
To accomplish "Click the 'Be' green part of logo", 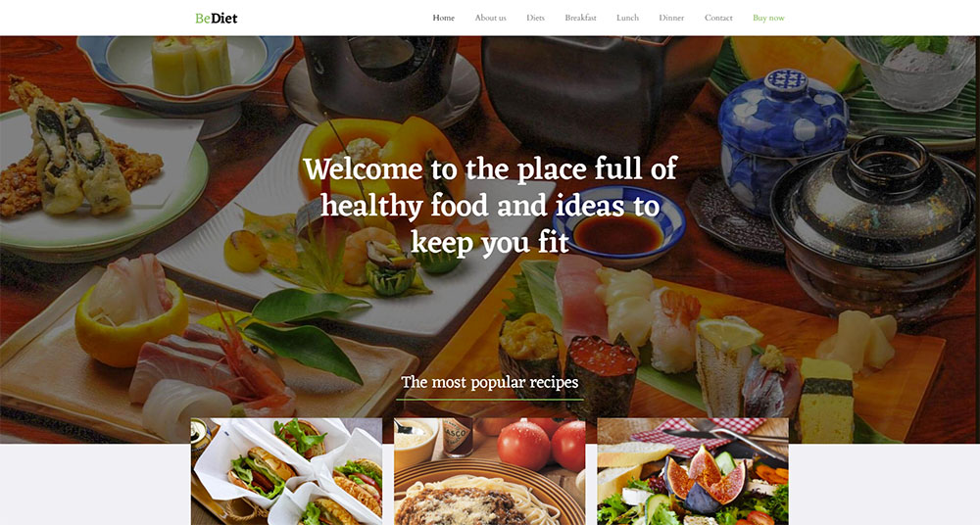I will 203,19.
